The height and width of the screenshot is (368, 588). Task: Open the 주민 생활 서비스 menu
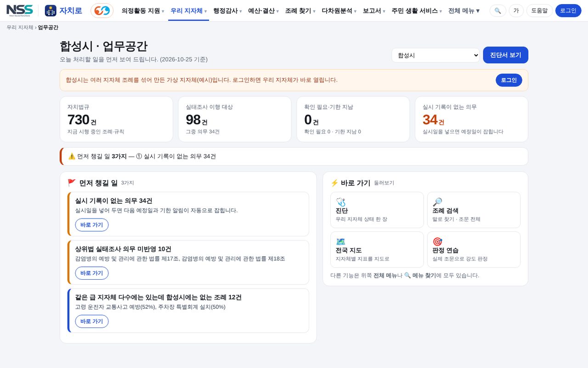pos(417,11)
